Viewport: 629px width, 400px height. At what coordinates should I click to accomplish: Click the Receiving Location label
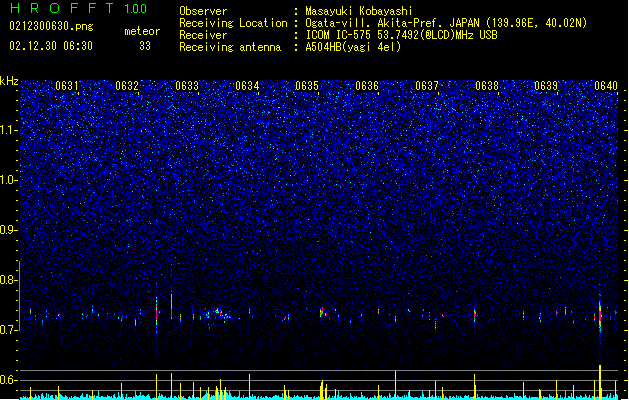tap(233, 23)
